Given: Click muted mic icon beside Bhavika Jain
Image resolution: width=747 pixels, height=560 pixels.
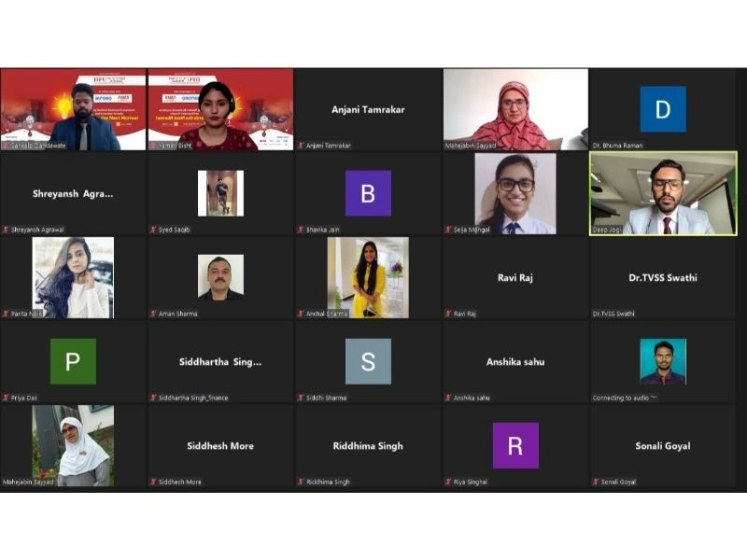Looking at the screenshot, I should pos(301,230).
